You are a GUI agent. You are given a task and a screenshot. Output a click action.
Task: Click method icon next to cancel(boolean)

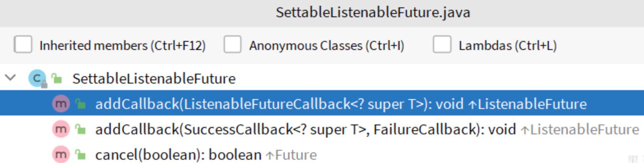point(61,154)
